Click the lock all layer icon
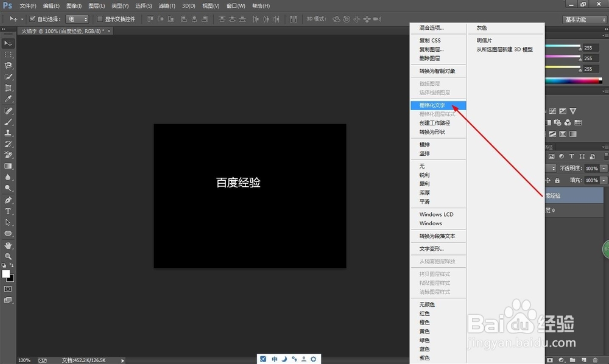This screenshot has height=364, width=609. 557,180
